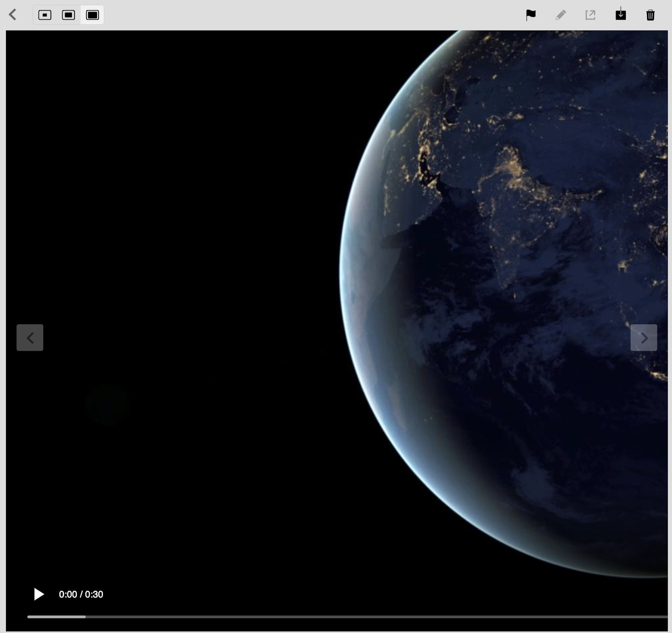
Task: Open the asset externally via share icon
Action: (591, 15)
